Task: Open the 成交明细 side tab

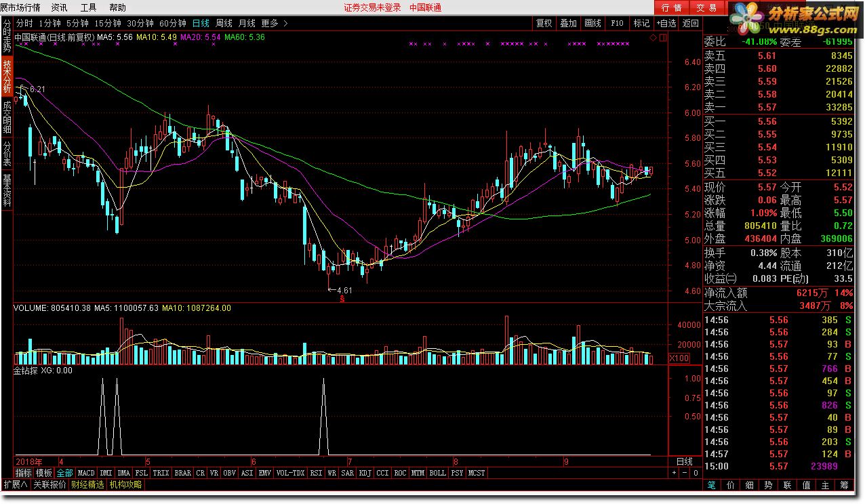Action: (x=6, y=117)
